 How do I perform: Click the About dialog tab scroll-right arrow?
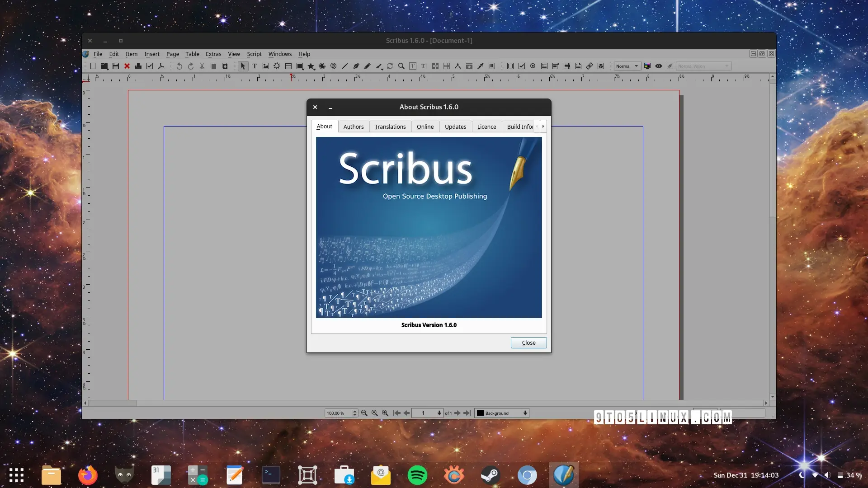pyautogui.click(x=543, y=127)
